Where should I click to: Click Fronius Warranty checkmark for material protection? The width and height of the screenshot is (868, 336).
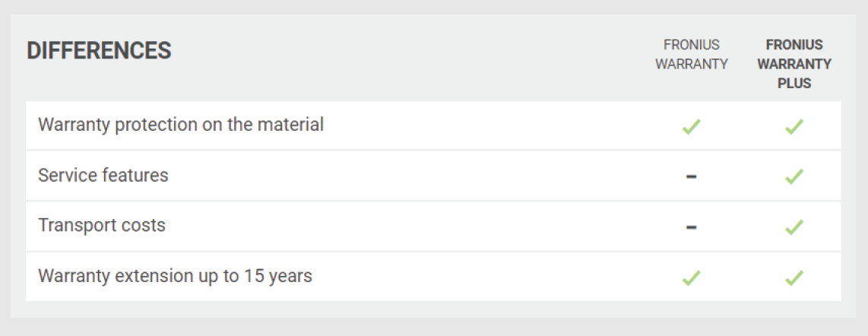coord(691,127)
